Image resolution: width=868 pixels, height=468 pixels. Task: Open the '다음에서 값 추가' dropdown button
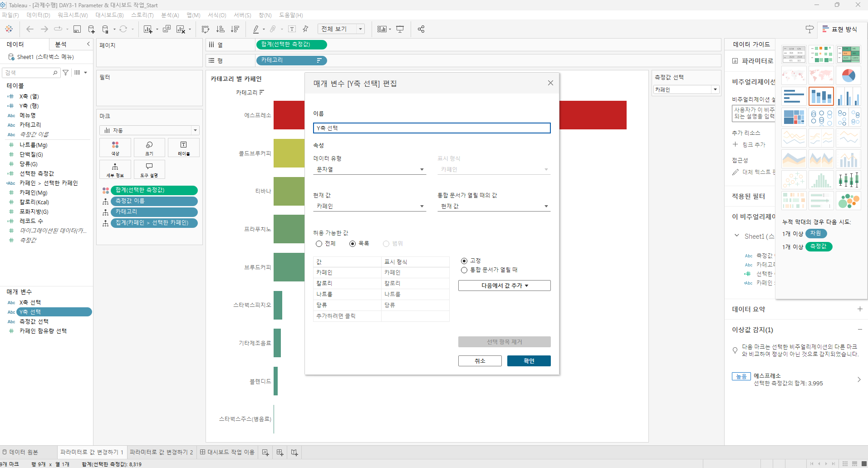505,286
